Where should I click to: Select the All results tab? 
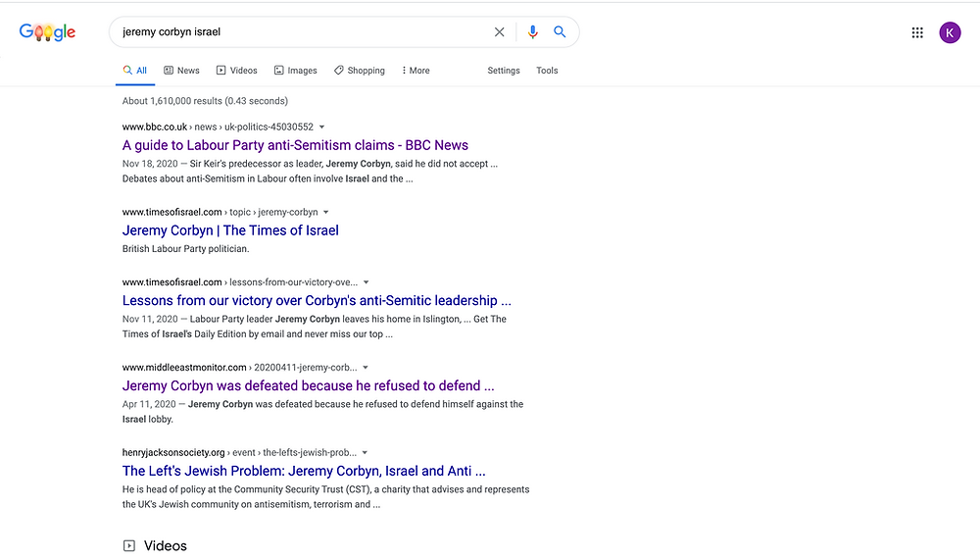click(135, 71)
